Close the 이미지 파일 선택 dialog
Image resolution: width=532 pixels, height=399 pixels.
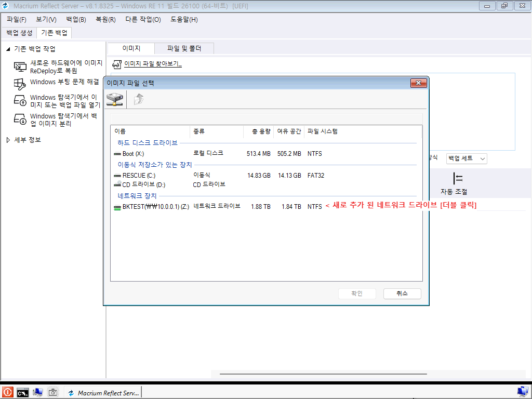(418, 83)
